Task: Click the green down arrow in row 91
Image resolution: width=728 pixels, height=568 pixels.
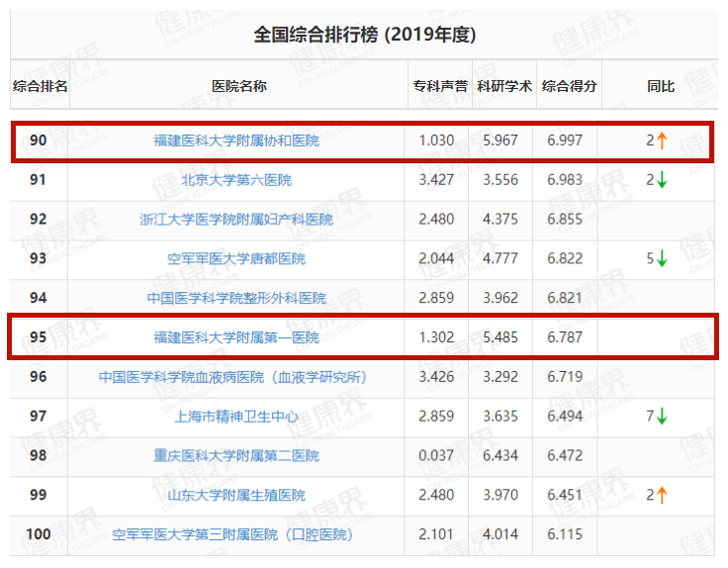Action: (662, 180)
